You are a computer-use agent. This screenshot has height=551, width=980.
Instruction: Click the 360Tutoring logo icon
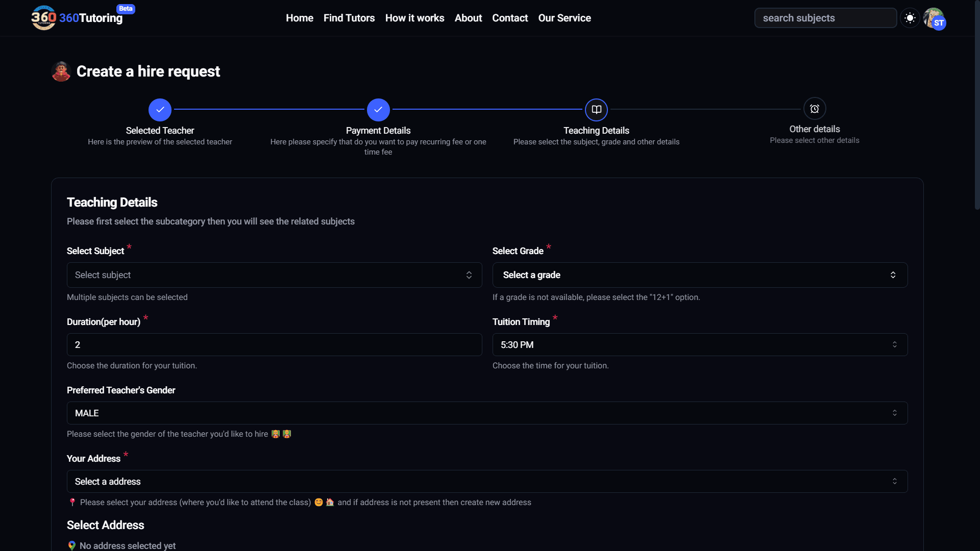point(44,18)
